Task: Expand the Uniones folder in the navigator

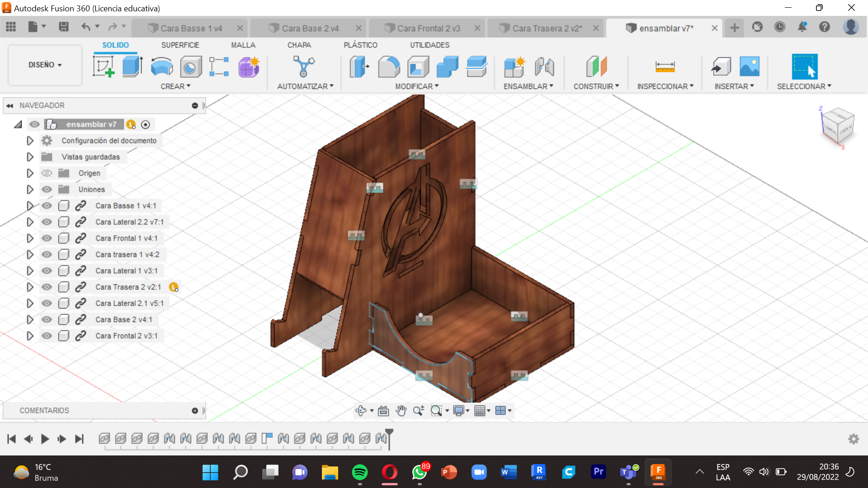Action: pos(30,189)
